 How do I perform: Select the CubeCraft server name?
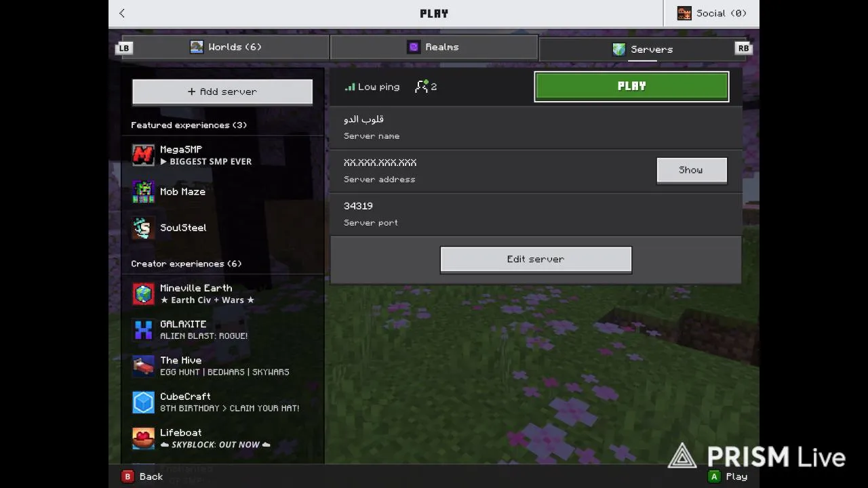point(185,396)
